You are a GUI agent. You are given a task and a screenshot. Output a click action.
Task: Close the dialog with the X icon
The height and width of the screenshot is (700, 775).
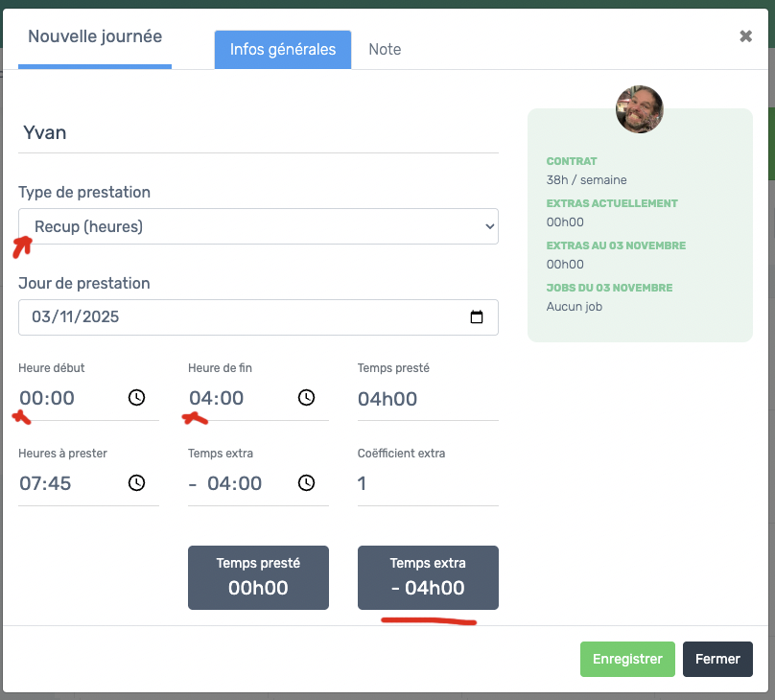click(745, 35)
